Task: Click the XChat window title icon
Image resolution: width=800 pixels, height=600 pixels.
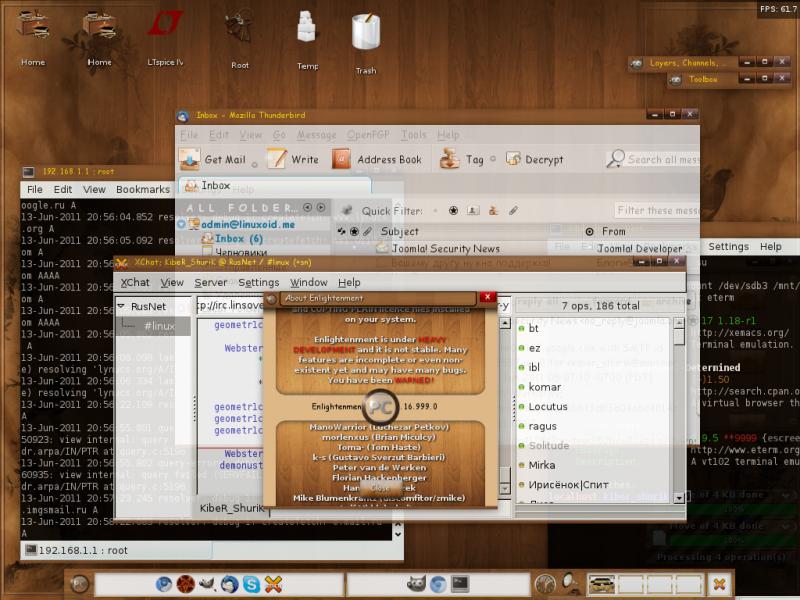Action: 121,263
